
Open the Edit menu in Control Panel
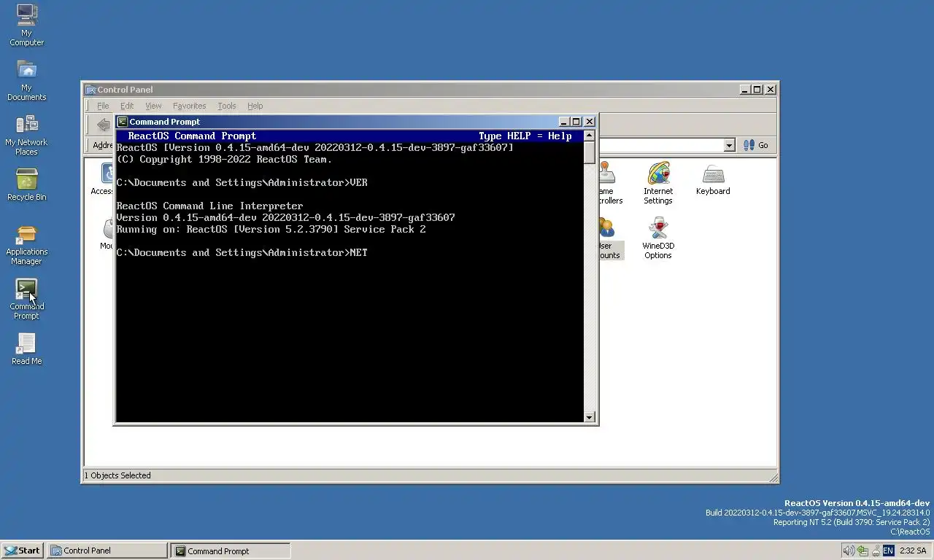127,106
